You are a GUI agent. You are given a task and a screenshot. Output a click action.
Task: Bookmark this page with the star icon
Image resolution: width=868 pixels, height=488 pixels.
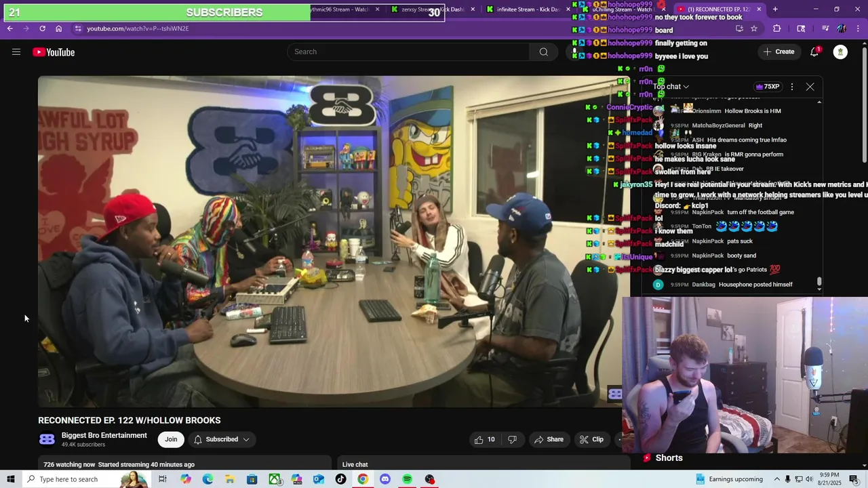(754, 28)
